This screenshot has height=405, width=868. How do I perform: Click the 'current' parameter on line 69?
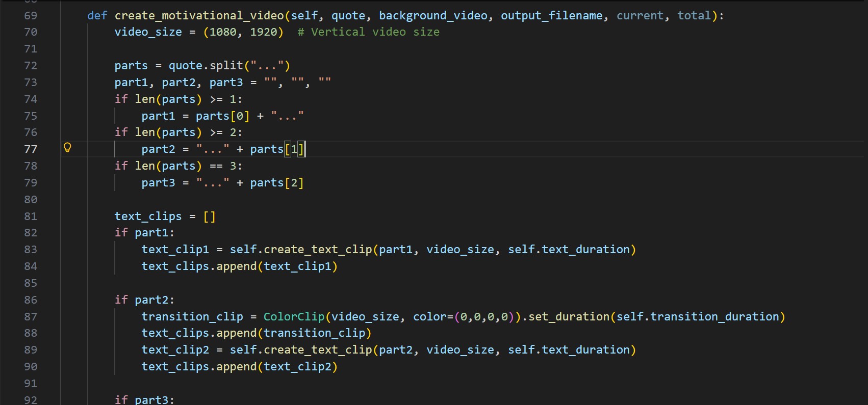(640, 16)
